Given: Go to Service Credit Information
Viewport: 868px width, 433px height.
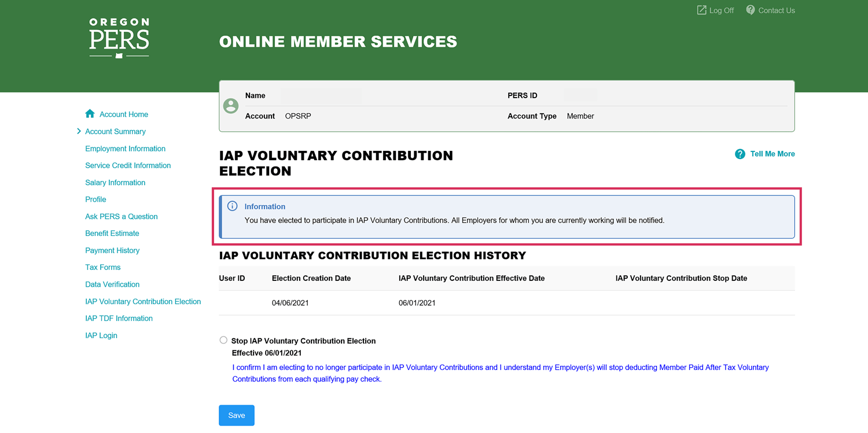Looking at the screenshot, I should pyautogui.click(x=128, y=165).
